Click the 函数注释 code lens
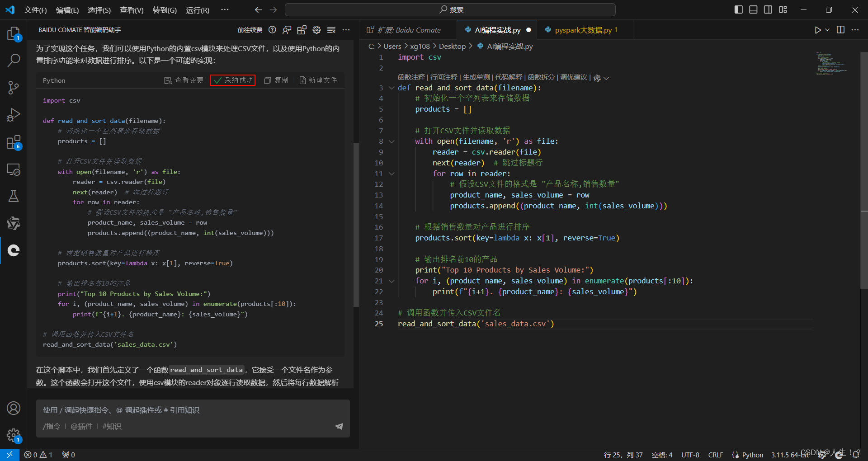The image size is (868, 461). [x=411, y=77]
